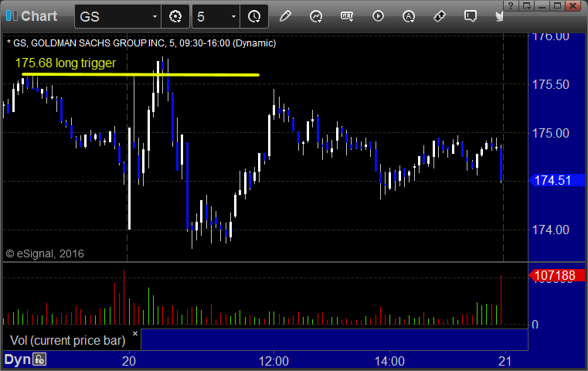Click the red volume marker 107188
The width and height of the screenshot is (588, 371).
coord(557,275)
